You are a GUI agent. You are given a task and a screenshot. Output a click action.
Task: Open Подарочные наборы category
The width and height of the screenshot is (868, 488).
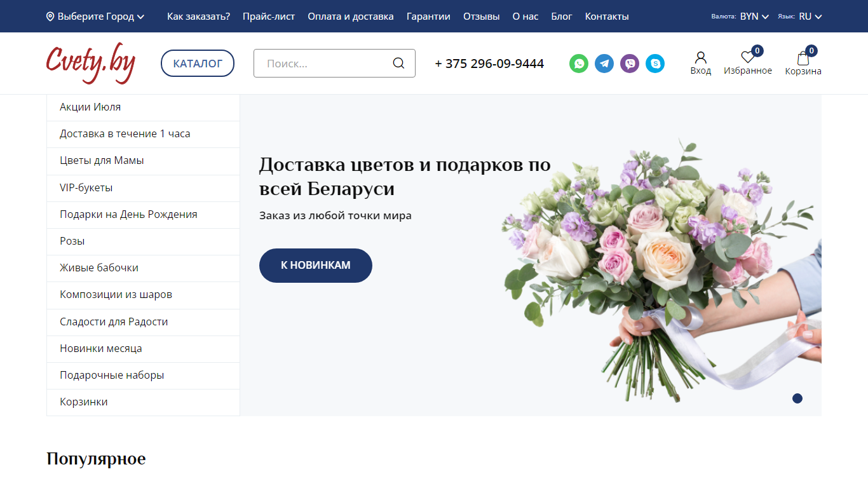(143, 376)
